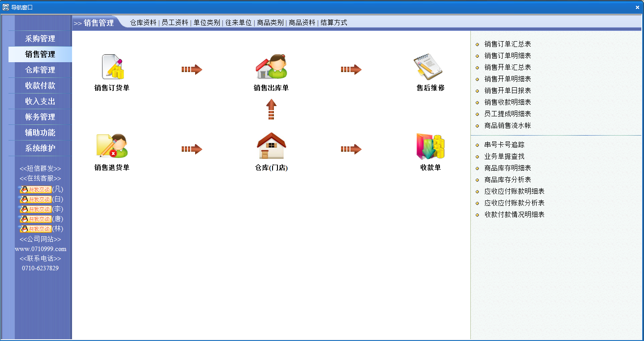Click the QQ chat icon for (凡)
This screenshot has height=341, width=644.
click(35, 189)
